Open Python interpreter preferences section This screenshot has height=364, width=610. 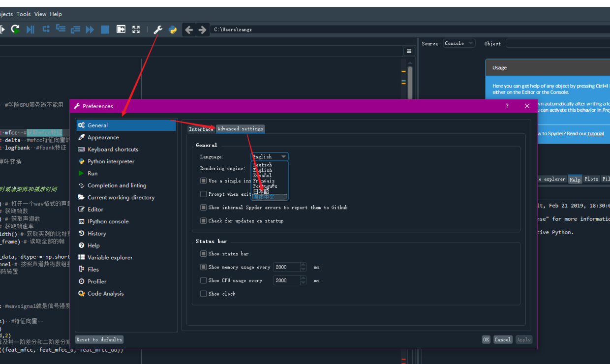coord(126,161)
